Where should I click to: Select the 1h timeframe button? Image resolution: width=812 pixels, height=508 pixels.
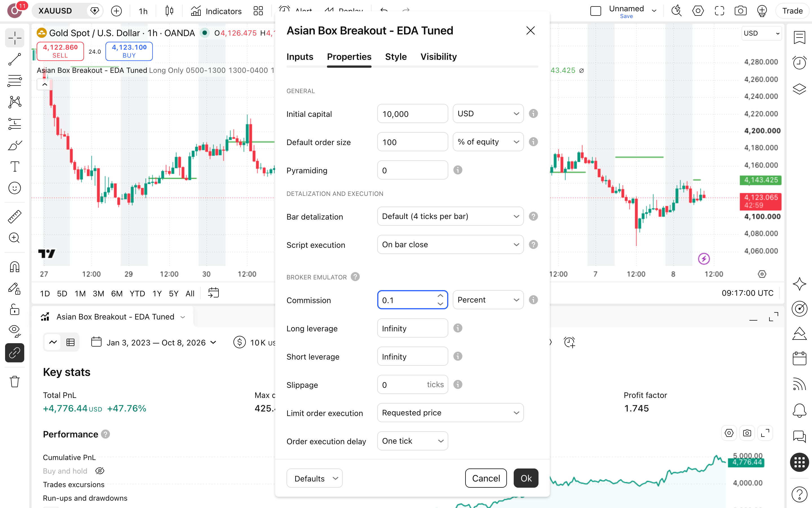point(143,11)
